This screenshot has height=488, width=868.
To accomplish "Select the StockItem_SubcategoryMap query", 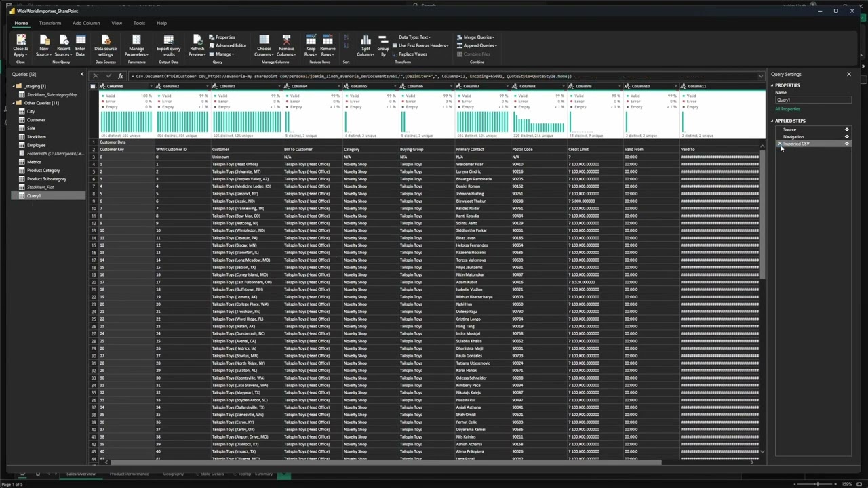I will point(52,95).
